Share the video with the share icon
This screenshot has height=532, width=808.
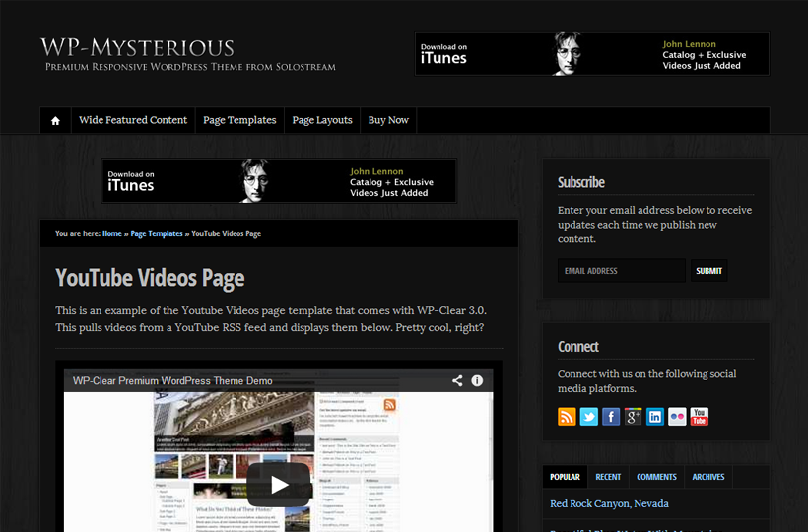point(457,380)
